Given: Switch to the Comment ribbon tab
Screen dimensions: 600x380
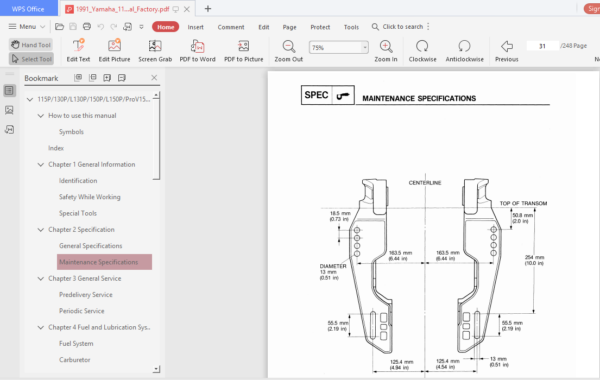Looking at the screenshot, I should point(231,27).
